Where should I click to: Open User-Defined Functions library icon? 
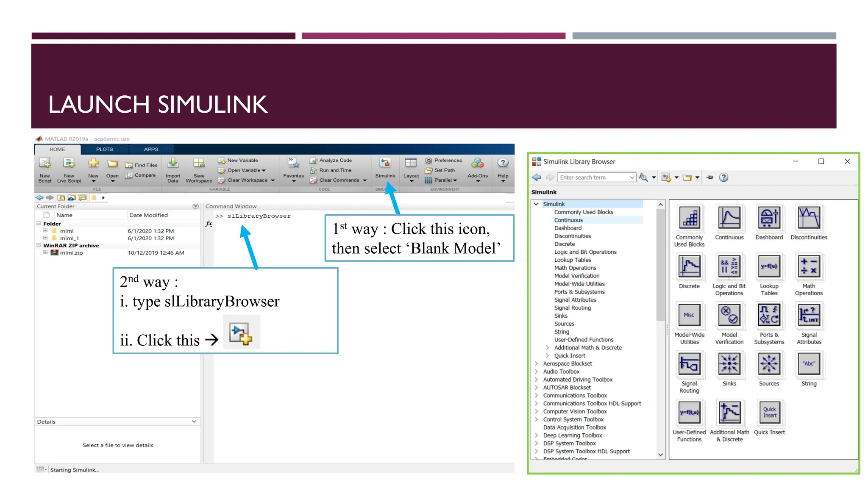tap(689, 413)
